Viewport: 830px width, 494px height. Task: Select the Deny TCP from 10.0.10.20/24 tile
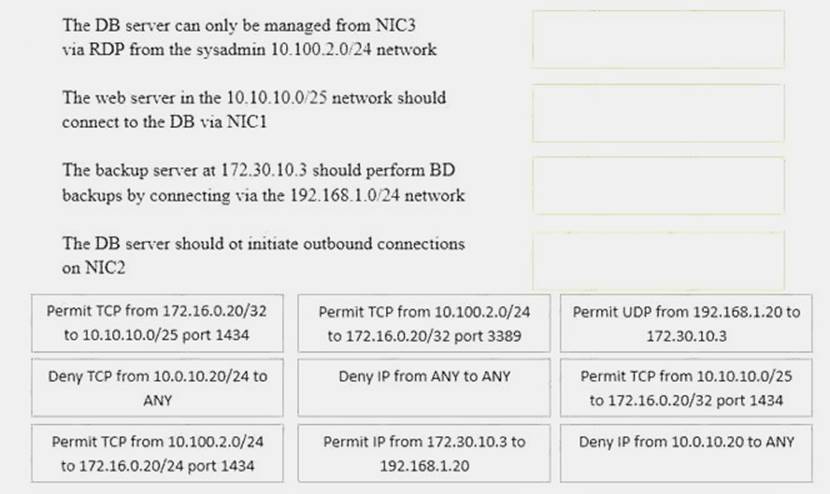pos(159,388)
